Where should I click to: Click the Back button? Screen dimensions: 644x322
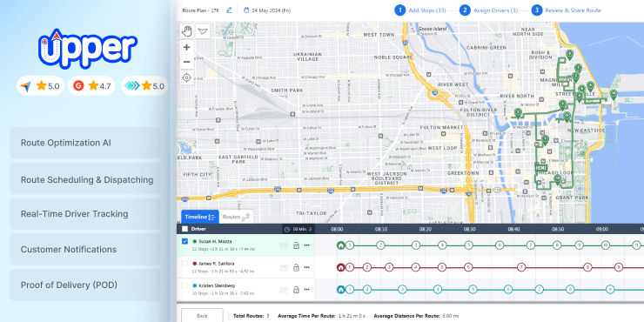pyautogui.click(x=202, y=315)
